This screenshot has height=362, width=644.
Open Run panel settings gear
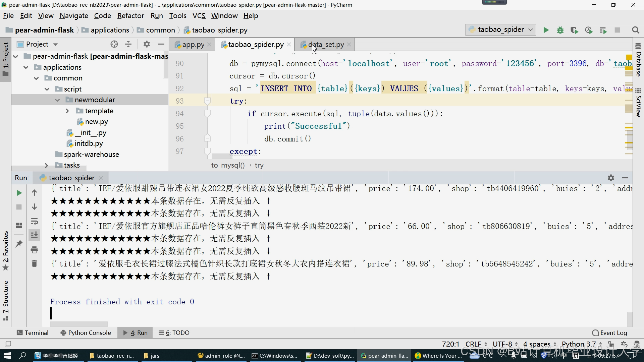pos(611,178)
